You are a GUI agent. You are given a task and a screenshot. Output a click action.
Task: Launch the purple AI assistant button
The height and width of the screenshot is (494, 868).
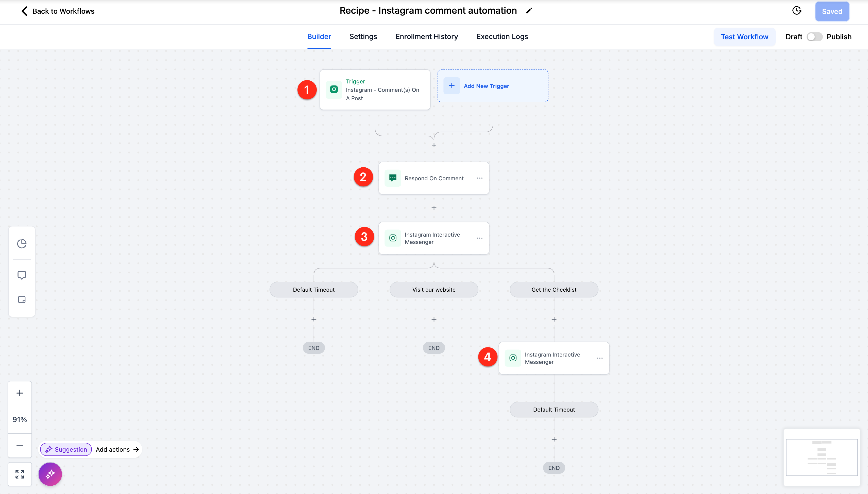[x=50, y=474]
